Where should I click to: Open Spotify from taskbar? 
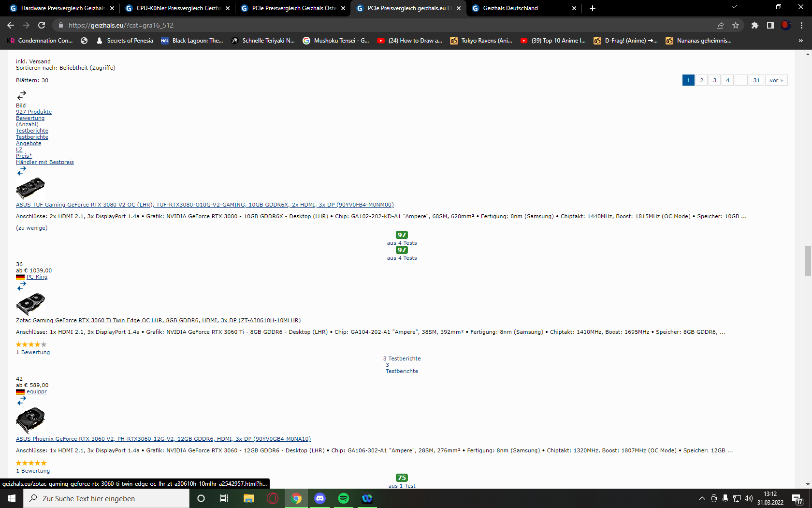[344, 498]
